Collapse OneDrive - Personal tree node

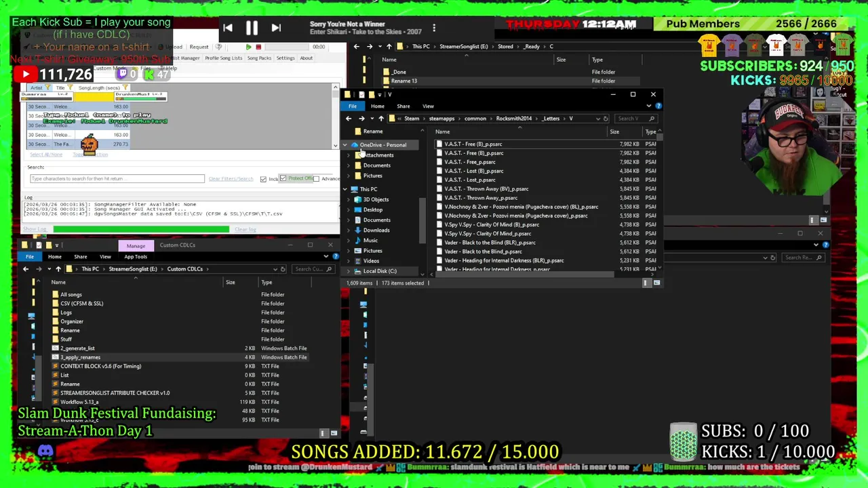[345, 145]
